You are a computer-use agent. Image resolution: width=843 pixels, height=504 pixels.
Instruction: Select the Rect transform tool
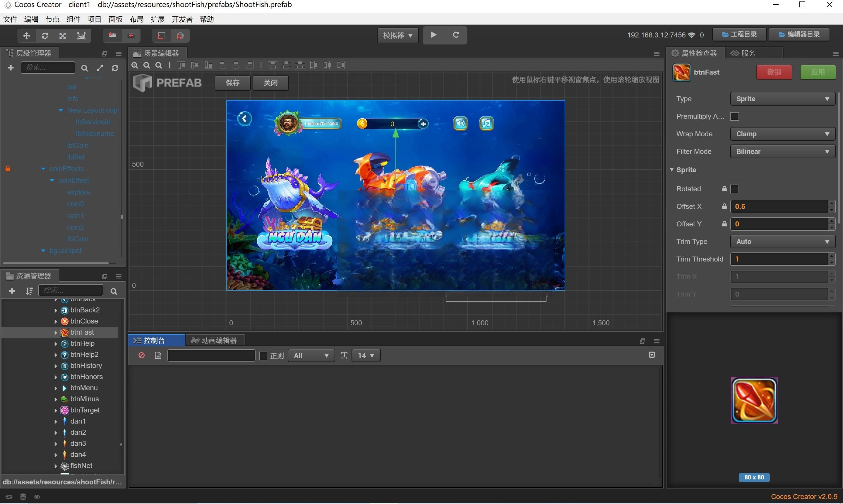click(x=81, y=36)
